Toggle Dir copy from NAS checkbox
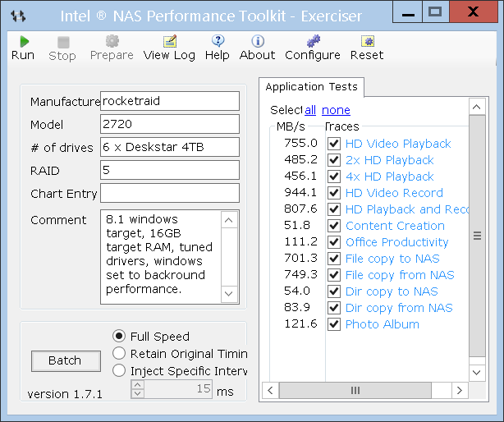Image resolution: width=504 pixels, height=422 pixels. click(334, 308)
